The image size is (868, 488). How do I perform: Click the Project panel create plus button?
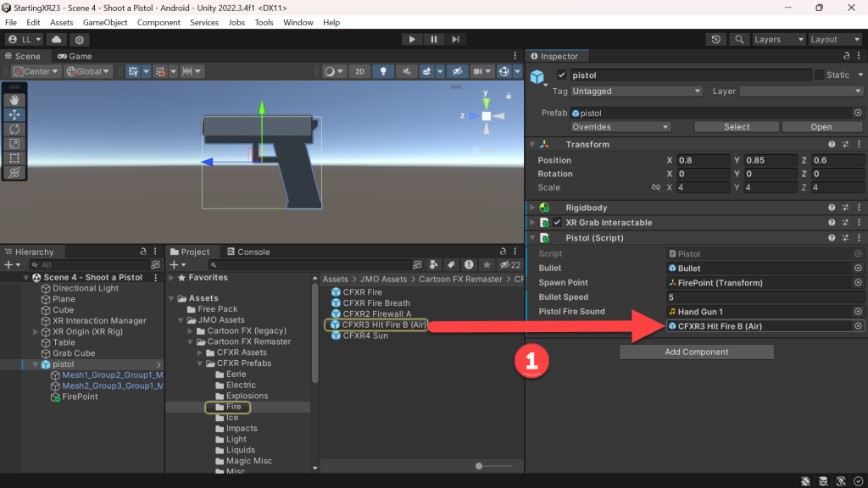[x=175, y=265]
